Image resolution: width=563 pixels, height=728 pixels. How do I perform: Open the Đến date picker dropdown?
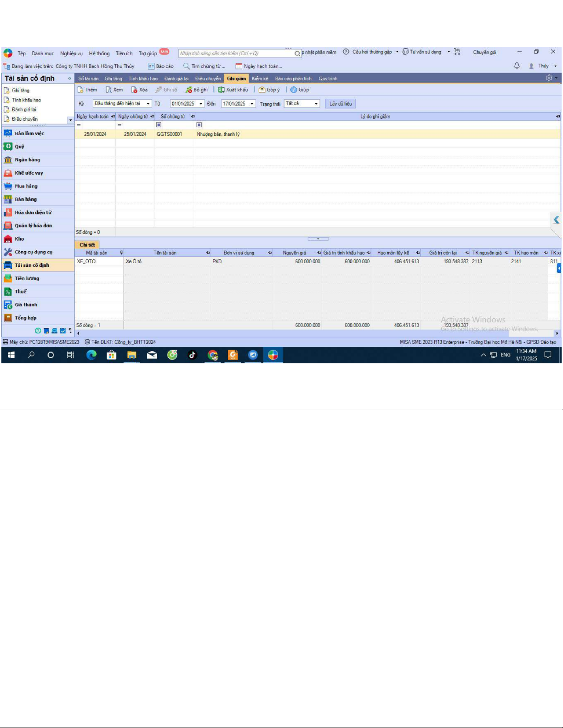click(252, 104)
